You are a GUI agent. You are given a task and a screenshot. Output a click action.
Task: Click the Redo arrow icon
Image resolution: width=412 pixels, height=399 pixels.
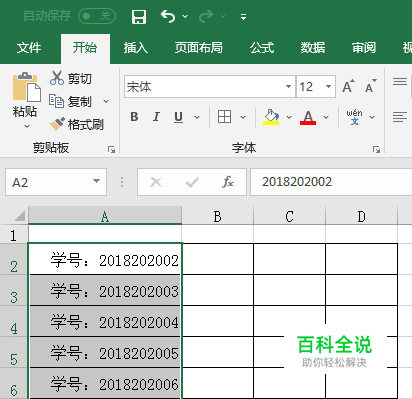click(206, 16)
